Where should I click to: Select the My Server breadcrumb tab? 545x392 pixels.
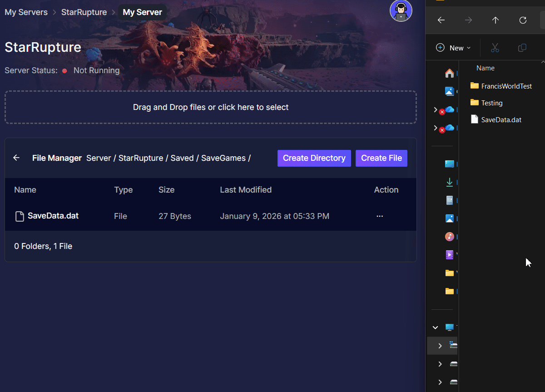coord(142,12)
